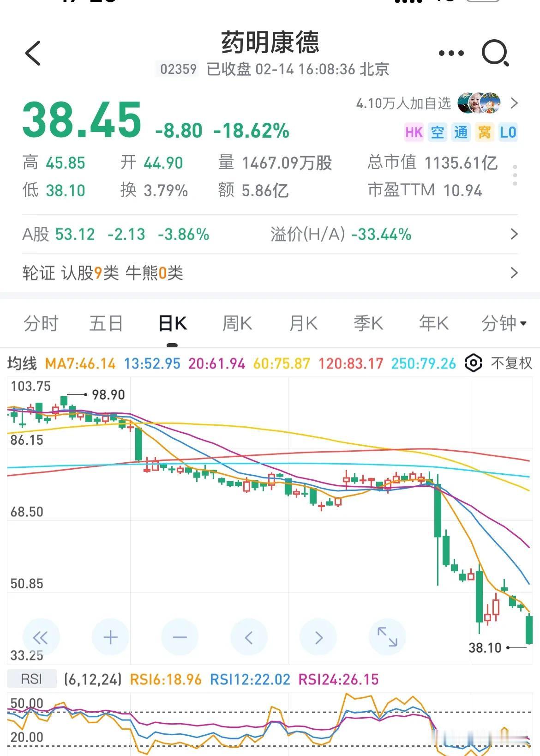
Task: Tap the RSI12:22.02 indicator value
Action: click(250, 679)
